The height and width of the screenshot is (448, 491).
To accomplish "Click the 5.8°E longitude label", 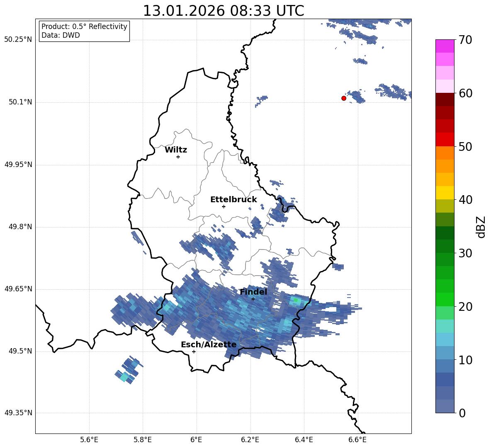I will pos(143,440).
